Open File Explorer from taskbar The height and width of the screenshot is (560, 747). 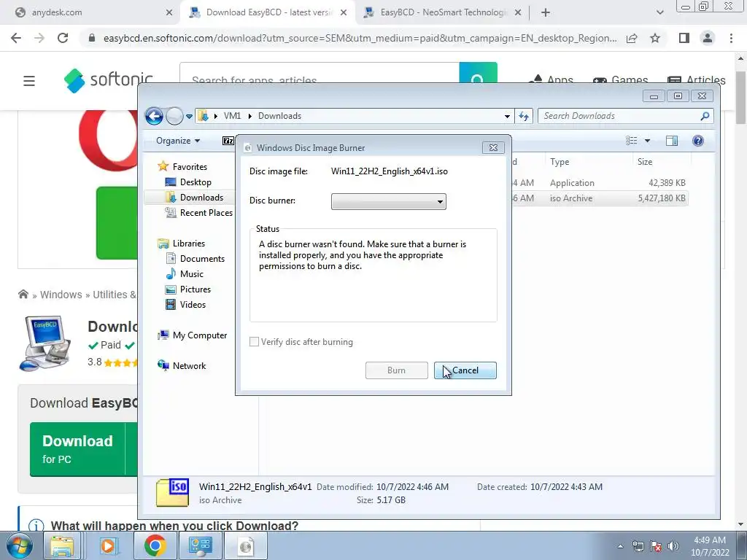[x=63, y=545]
